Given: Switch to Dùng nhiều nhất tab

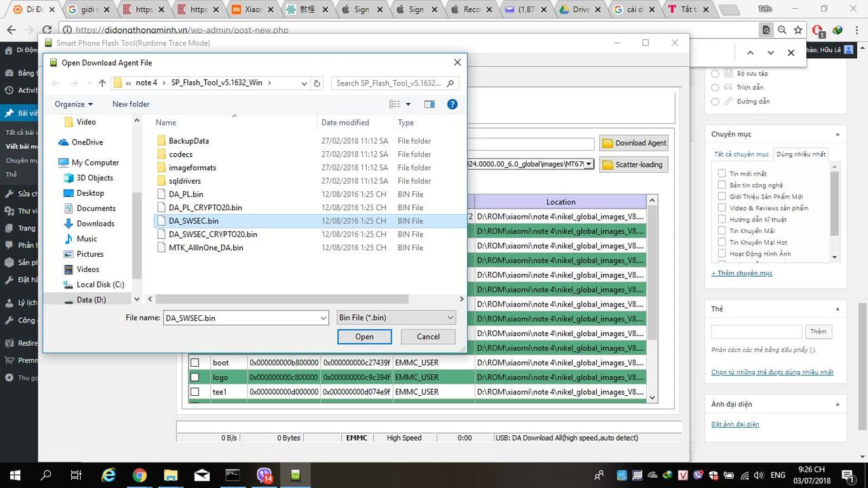Looking at the screenshot, I should point(801,154).
